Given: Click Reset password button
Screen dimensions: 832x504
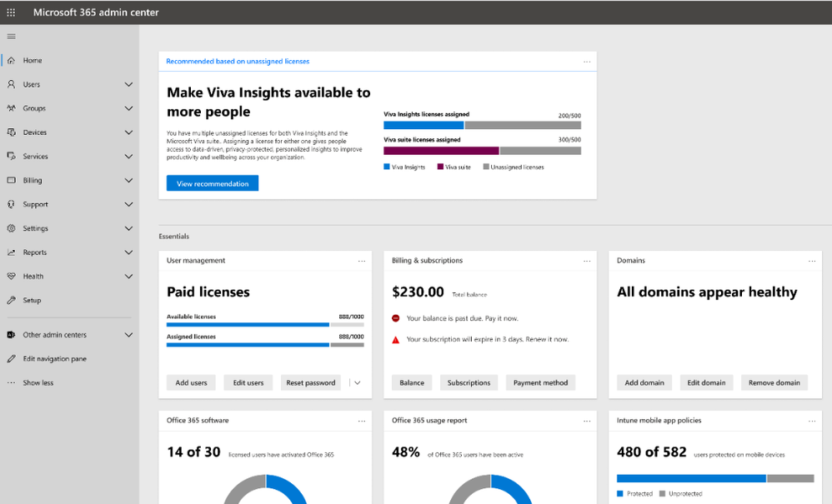Looking at the screenshot, I should pos(310,382).
